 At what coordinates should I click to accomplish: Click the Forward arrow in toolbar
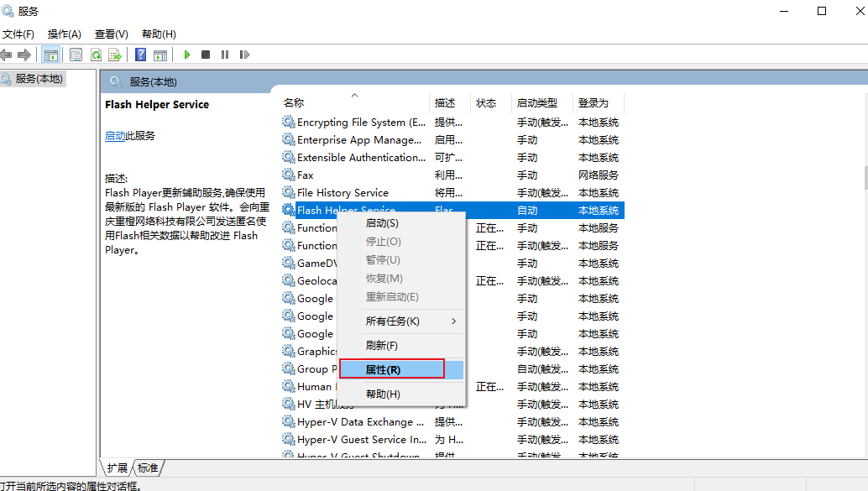click(x=24, y=55)
